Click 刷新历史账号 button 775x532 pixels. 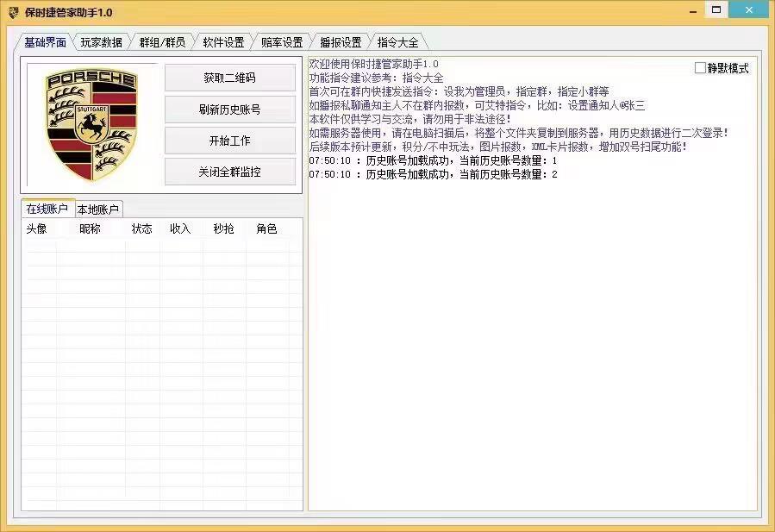tap(230, 110)
